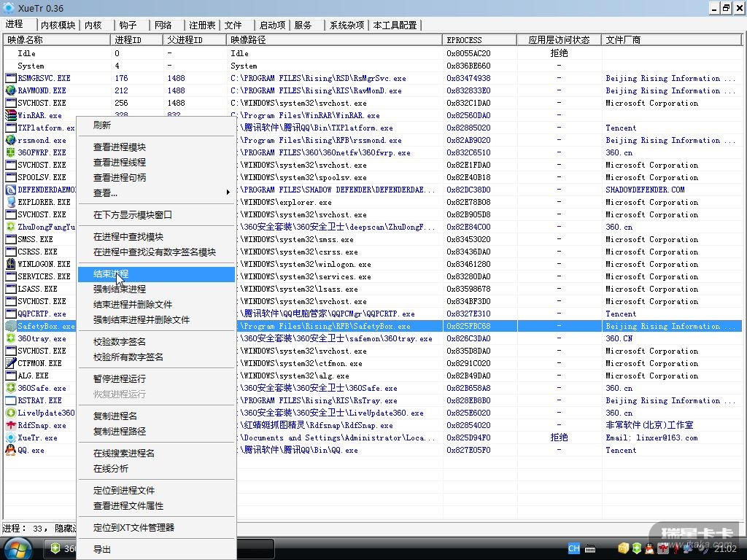
Task: Click the DEFENDERDAEMON shield icon
Action: click(10, 190)
